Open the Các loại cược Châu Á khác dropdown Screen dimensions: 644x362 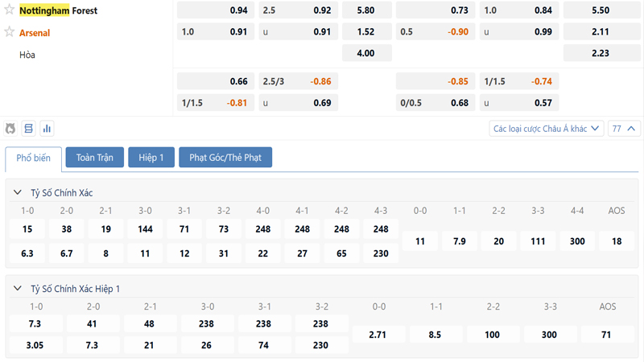[x=547, y=129]
